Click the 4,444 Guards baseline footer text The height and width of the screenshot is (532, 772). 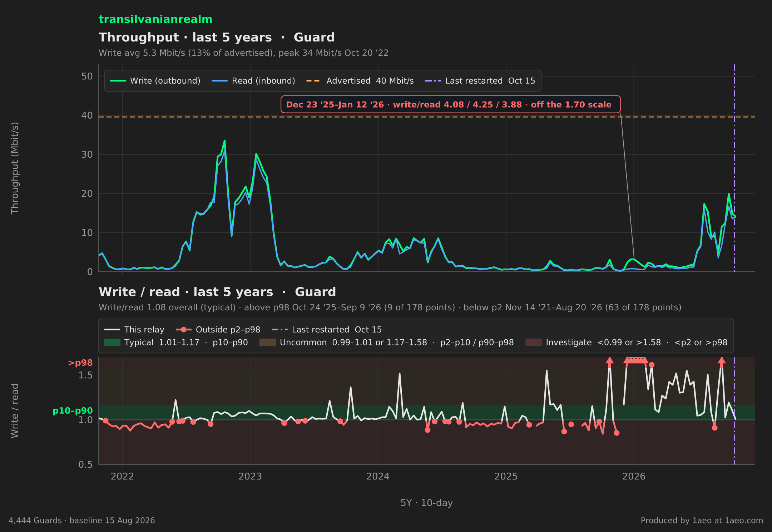click(82, 521)
